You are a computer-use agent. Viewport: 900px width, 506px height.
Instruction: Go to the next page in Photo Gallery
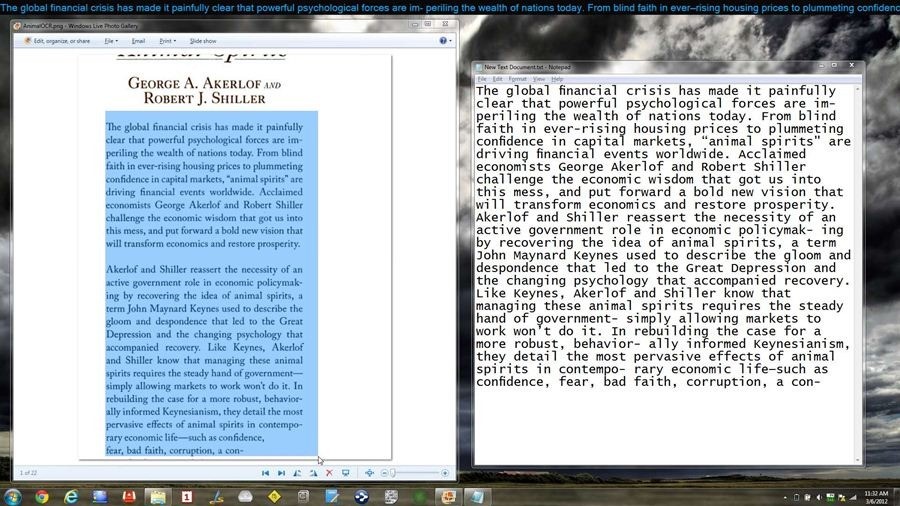click(281, 473)
